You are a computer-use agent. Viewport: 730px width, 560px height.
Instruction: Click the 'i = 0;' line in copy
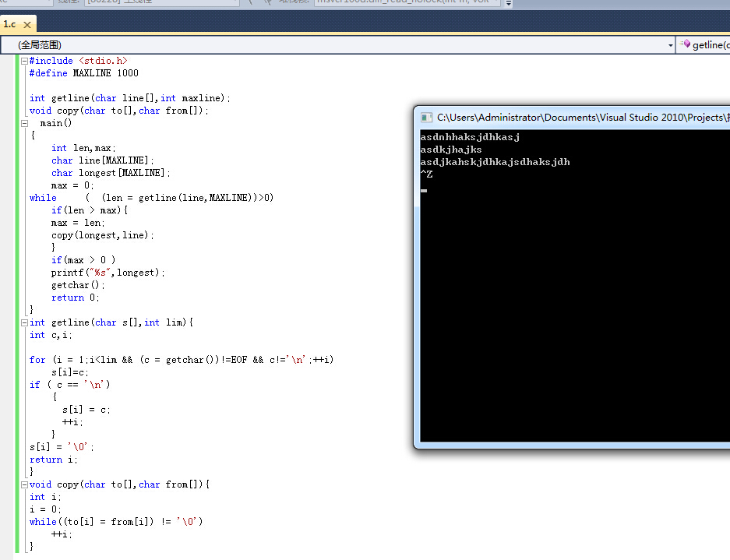point(45,509)
